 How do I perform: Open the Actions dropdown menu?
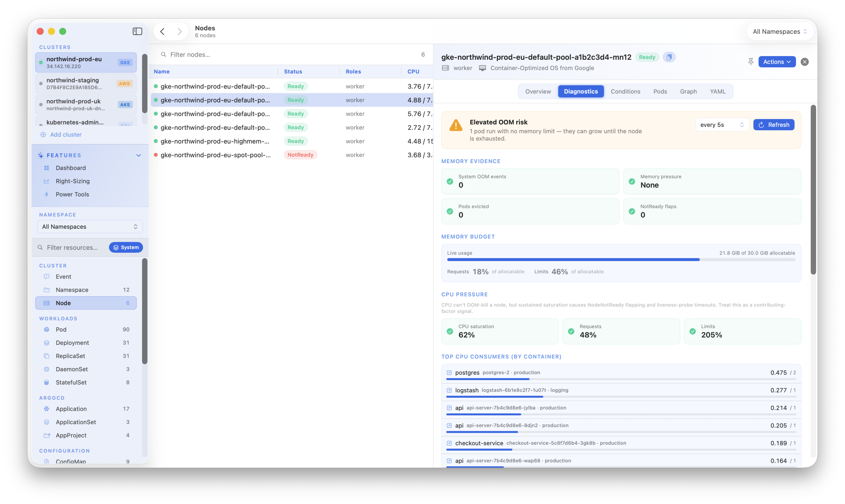tap(777, 62)
